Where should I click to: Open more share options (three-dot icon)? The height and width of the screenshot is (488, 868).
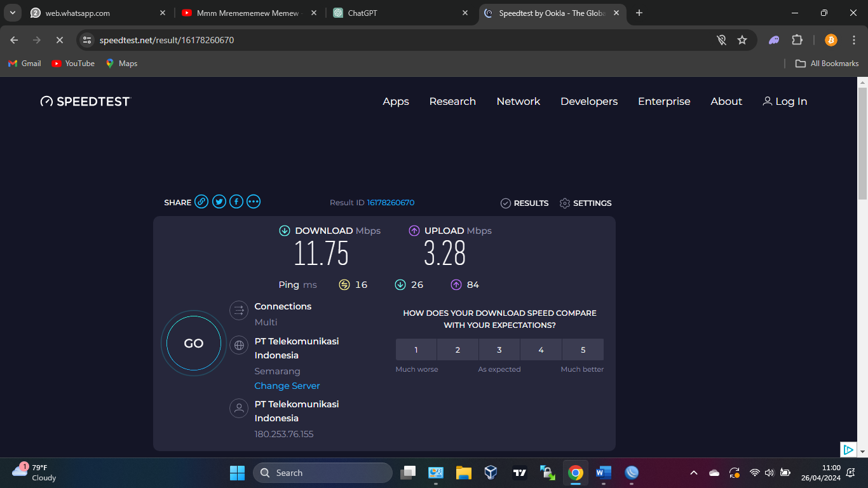(x=254, y=202)
